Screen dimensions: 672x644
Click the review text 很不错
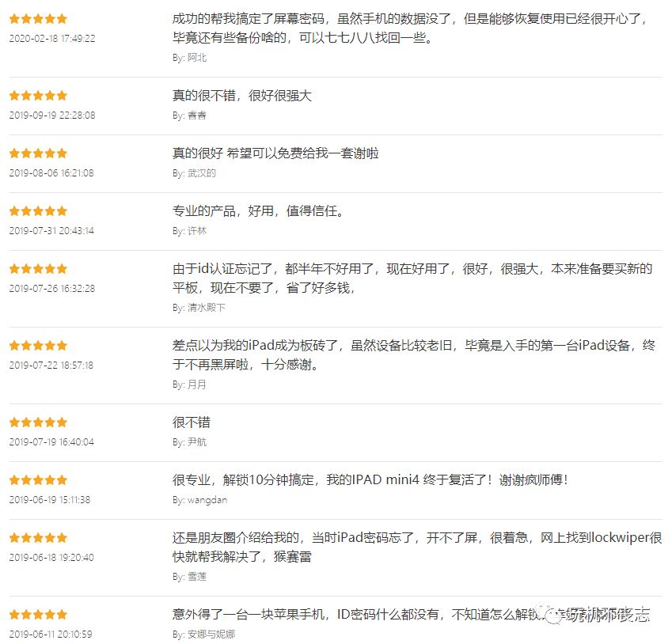192,422
